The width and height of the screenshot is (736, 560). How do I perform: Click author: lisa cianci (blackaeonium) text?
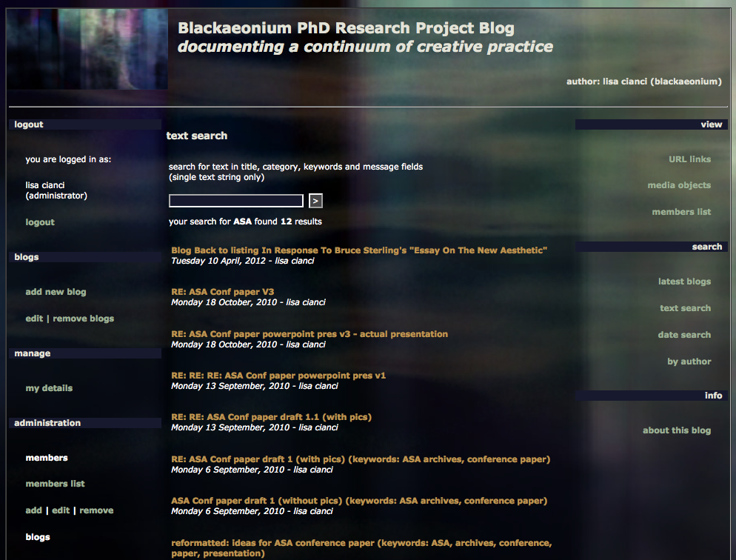[x=644, y=81]
